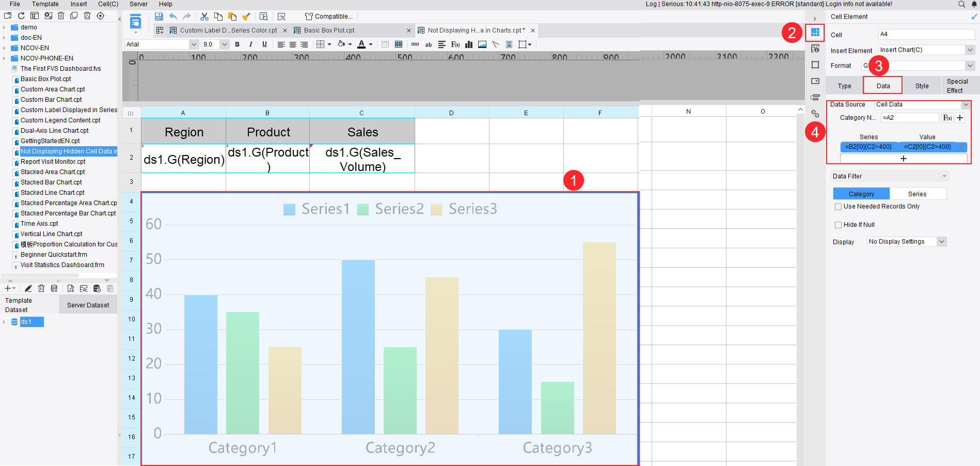
Task: Switch to the Type tab
Action: (845, 86)
